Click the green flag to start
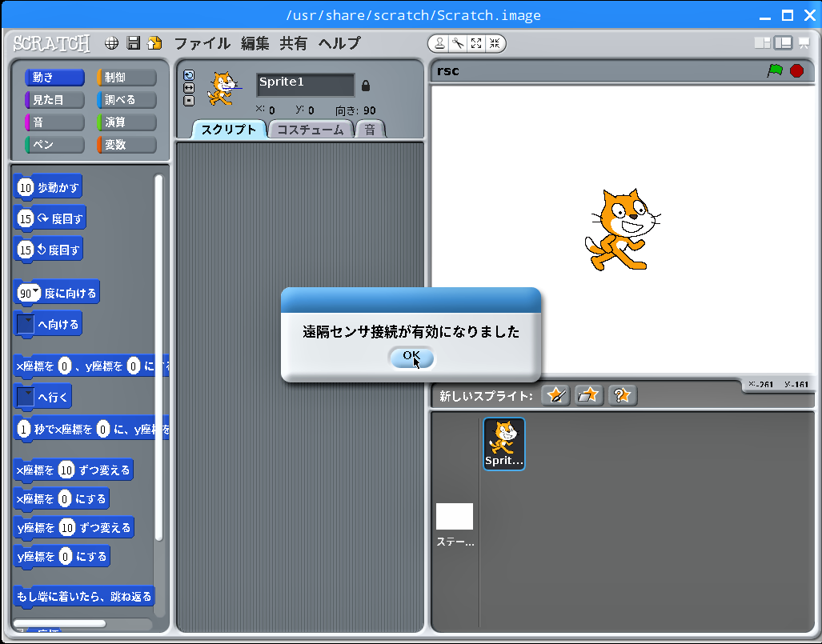The image size is (822, 644). pos(775,70)
